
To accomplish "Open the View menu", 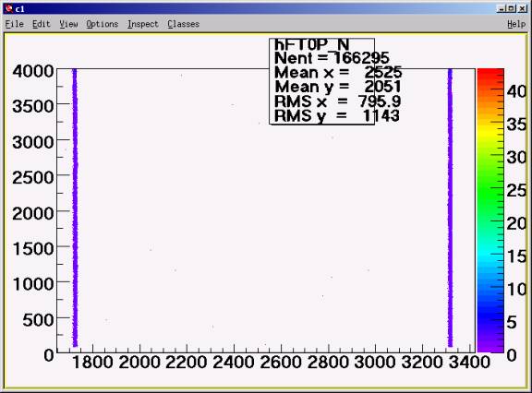I will (68, 24).
